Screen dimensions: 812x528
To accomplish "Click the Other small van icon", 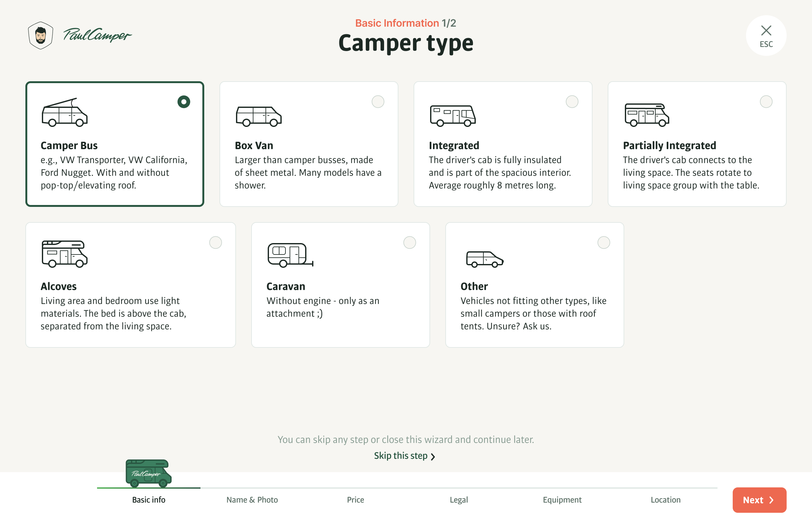I will pos(484,259).
